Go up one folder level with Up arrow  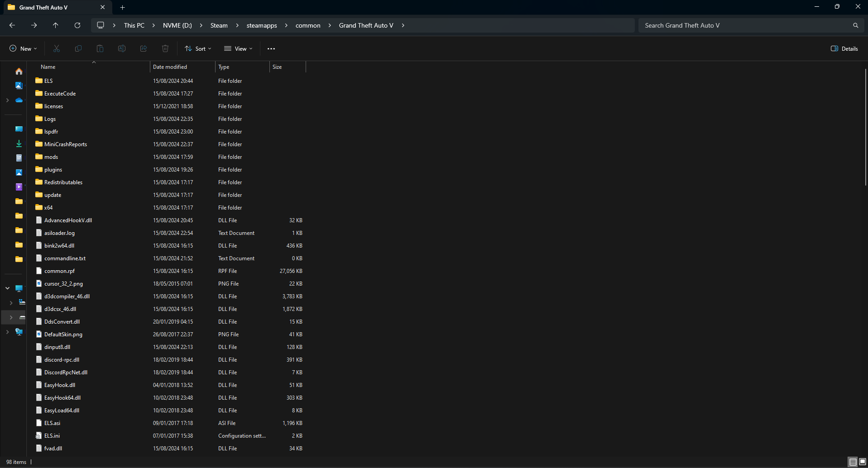(56, 25)
